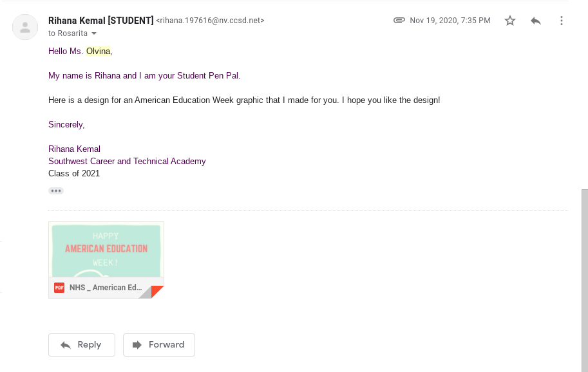Click the sender's profile avatar

pyautogui.click(x=25, y=27)
